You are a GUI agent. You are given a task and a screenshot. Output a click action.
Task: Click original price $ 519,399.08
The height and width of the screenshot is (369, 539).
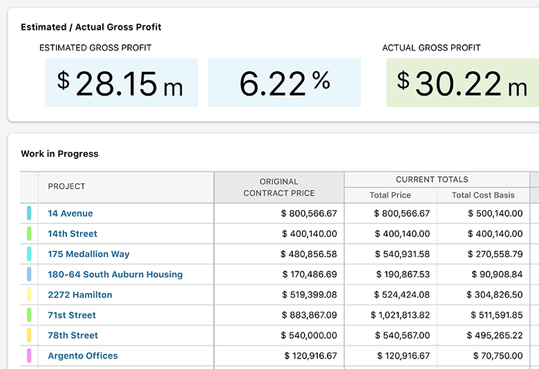[x=309, y=295]
